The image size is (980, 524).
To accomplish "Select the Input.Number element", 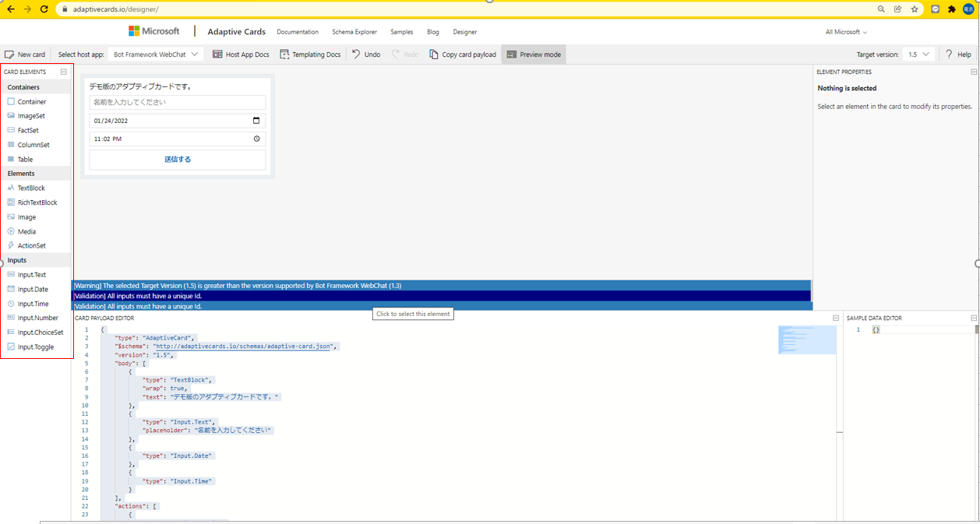I will pos(33,318).
